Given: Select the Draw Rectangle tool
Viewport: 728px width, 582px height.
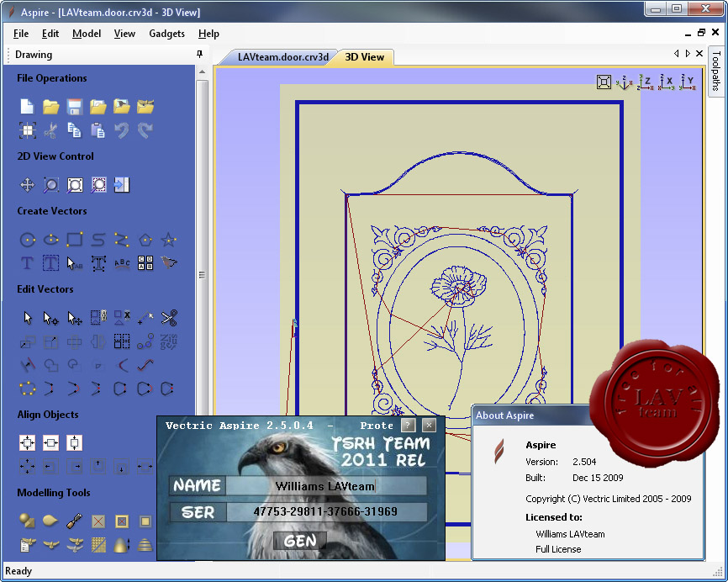Looking at the screenshot, I should pos(74,240).
